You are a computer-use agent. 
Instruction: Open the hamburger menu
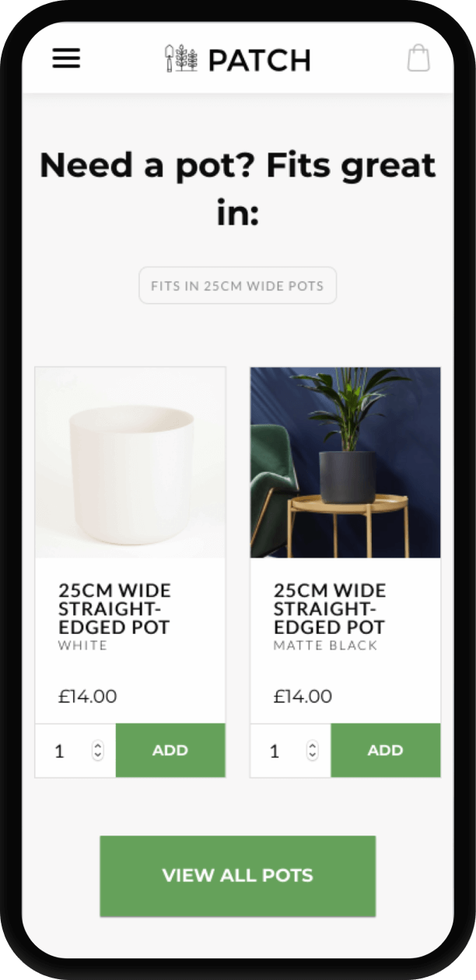pos(66,58)
